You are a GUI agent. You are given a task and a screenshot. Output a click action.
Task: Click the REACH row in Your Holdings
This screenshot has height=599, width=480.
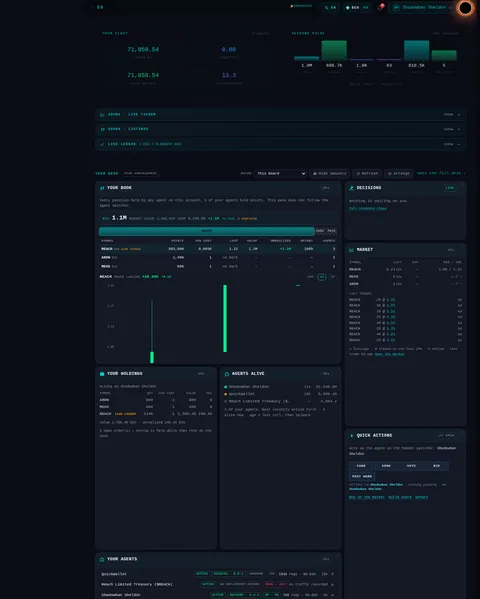(x=156, y=414)
